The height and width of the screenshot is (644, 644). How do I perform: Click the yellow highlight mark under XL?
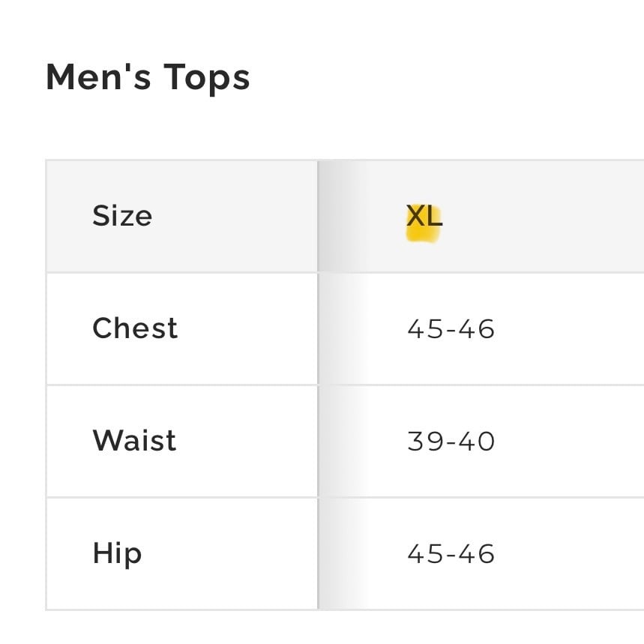423,235
